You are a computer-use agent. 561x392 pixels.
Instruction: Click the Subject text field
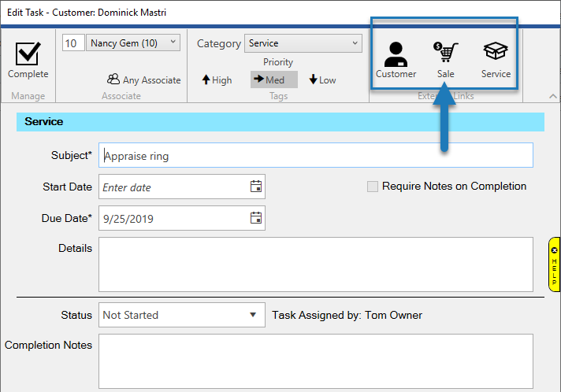(315, 155)
